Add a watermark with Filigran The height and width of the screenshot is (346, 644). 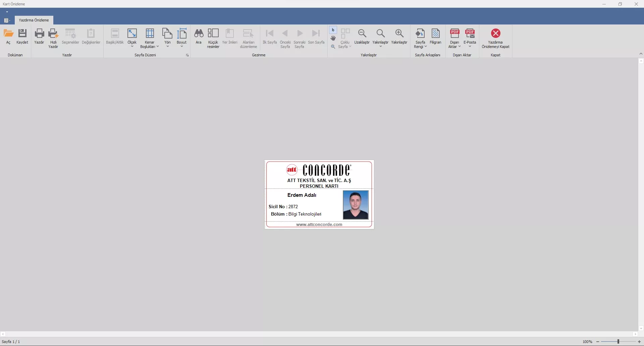436,37
